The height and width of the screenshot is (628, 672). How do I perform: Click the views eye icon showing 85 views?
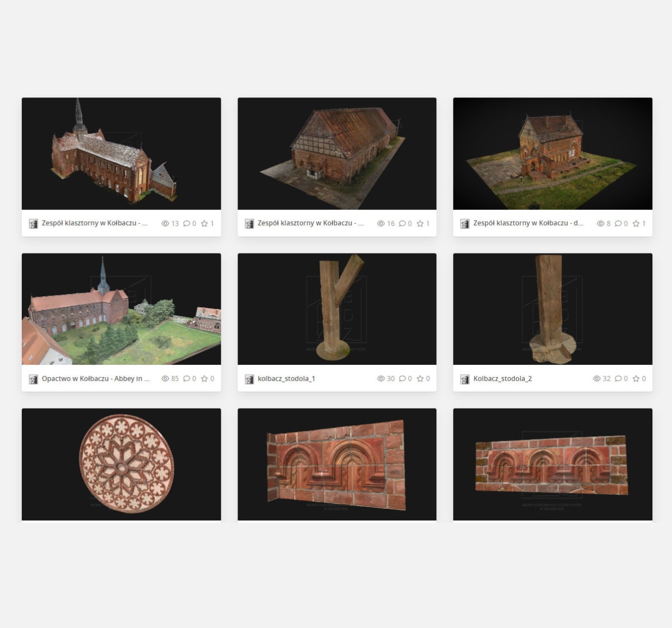165,379
